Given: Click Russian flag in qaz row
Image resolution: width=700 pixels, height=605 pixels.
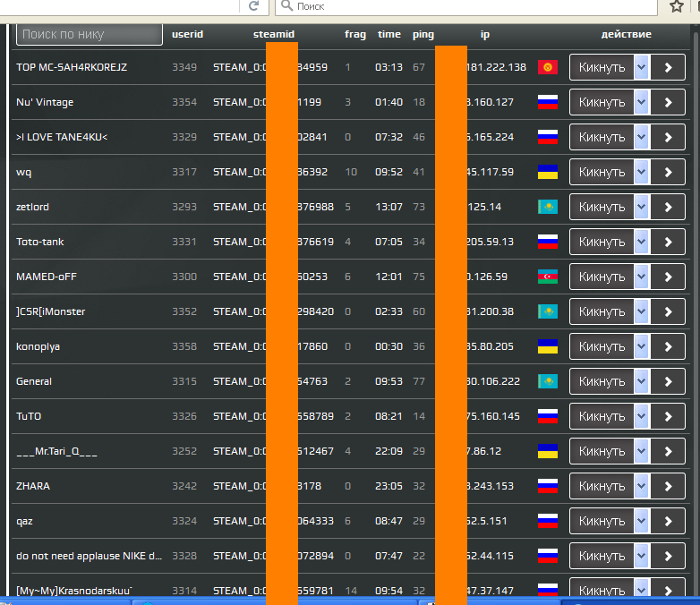Looking at the screenshot, I should click(548, 521).
